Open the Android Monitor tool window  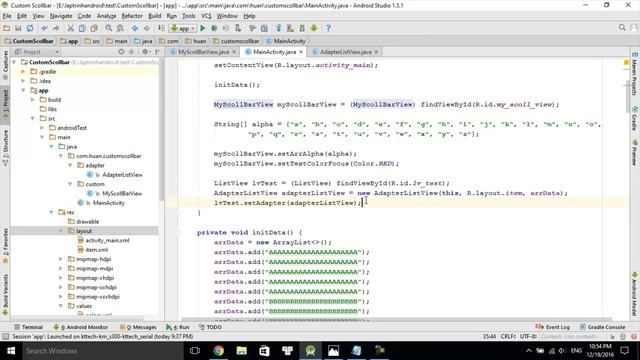pos(81,327)
